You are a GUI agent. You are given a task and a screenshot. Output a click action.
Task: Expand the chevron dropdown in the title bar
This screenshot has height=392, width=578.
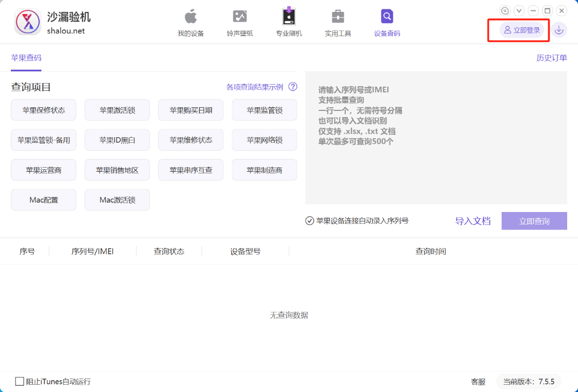point(519,11)
